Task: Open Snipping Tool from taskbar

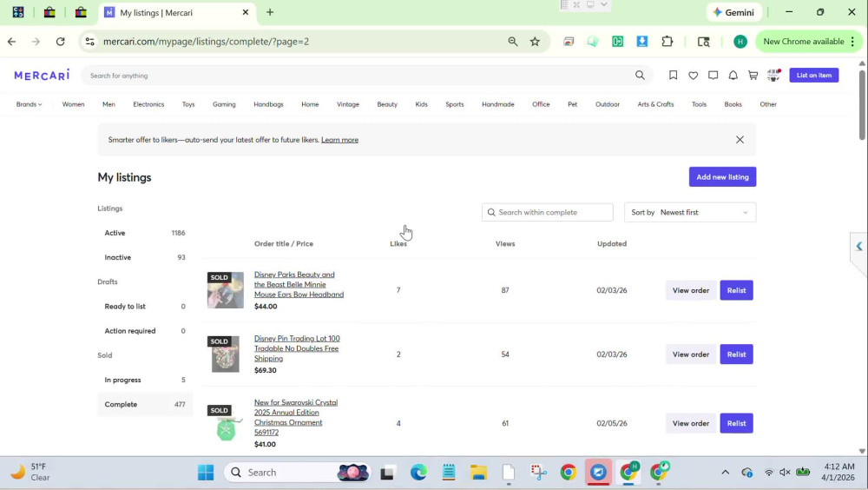Action: tap(538, 473)
